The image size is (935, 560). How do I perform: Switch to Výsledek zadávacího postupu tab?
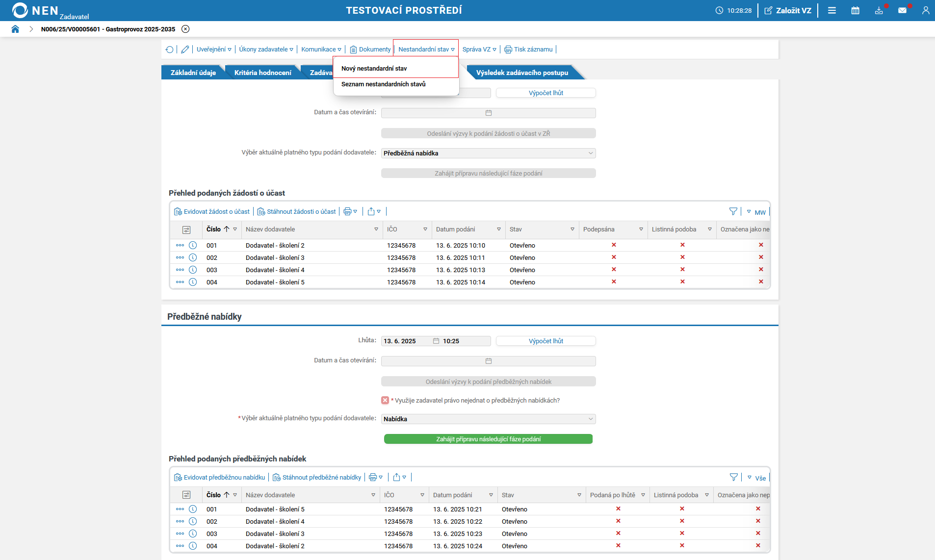point(522,73)
